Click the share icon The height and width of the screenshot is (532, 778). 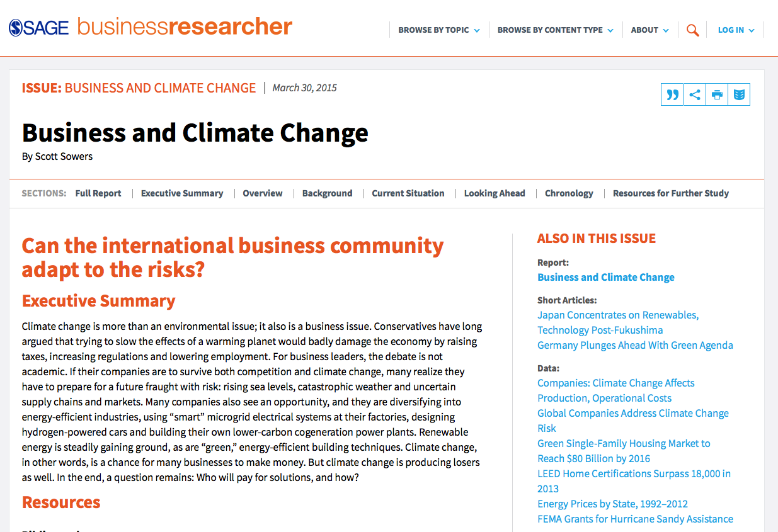[695, 95]
